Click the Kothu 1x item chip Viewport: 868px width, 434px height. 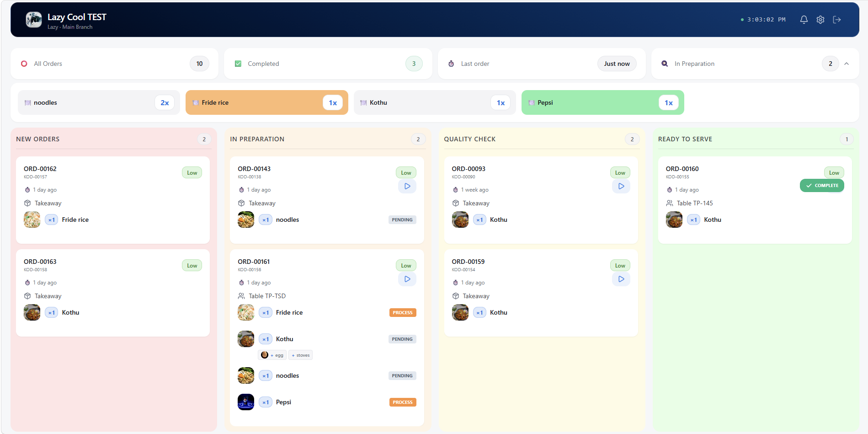(435, 102)
